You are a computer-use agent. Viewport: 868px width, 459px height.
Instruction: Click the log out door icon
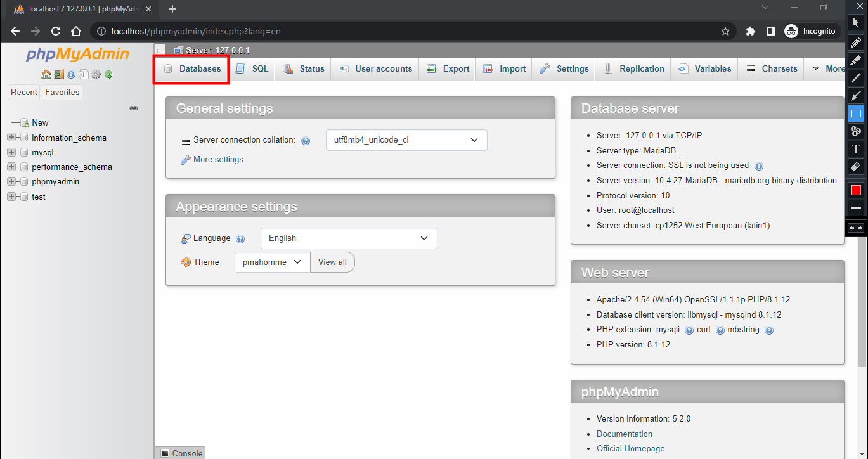point(59,74)
